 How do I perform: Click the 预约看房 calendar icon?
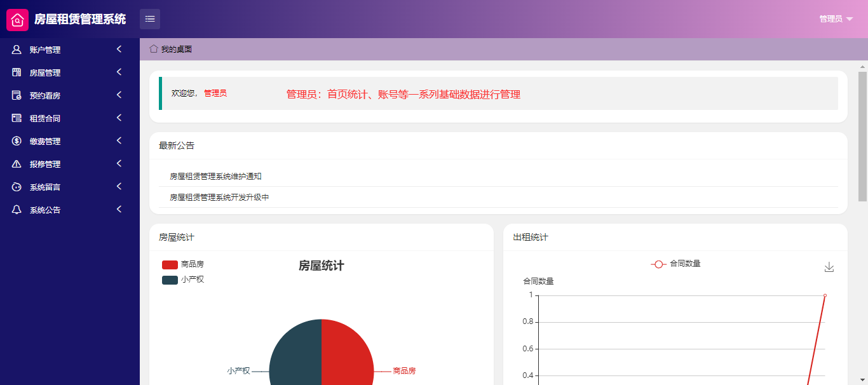17,95
